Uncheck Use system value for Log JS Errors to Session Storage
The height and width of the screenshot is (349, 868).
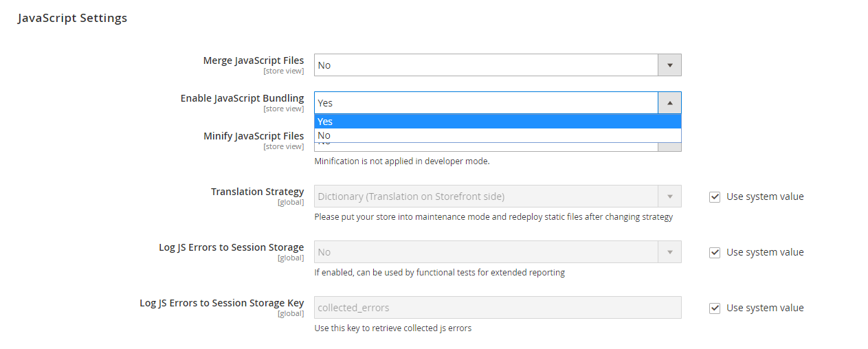tap(715, 252)
